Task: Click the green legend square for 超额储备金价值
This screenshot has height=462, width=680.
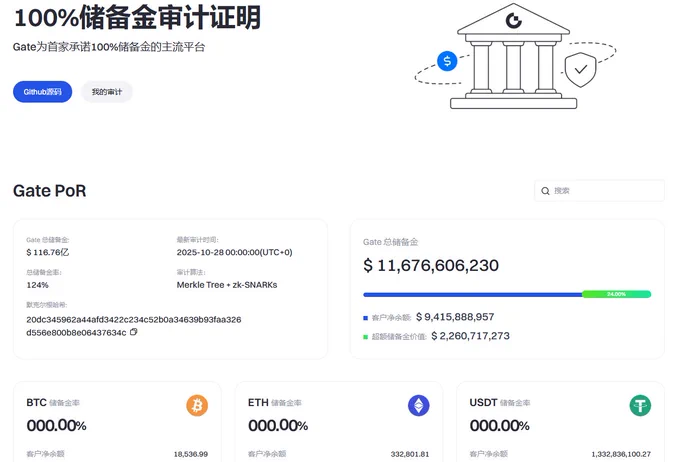Action: click(365, 337)
